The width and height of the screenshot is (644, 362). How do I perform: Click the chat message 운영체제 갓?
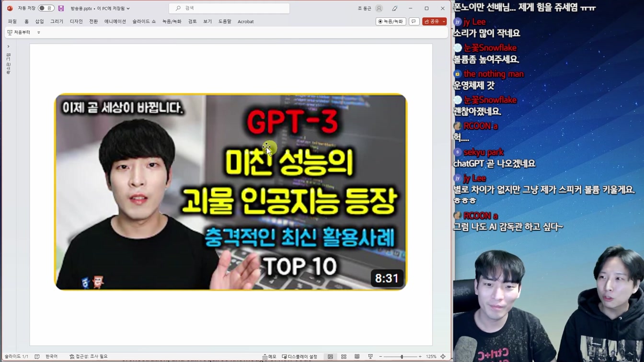click(474, 86)
